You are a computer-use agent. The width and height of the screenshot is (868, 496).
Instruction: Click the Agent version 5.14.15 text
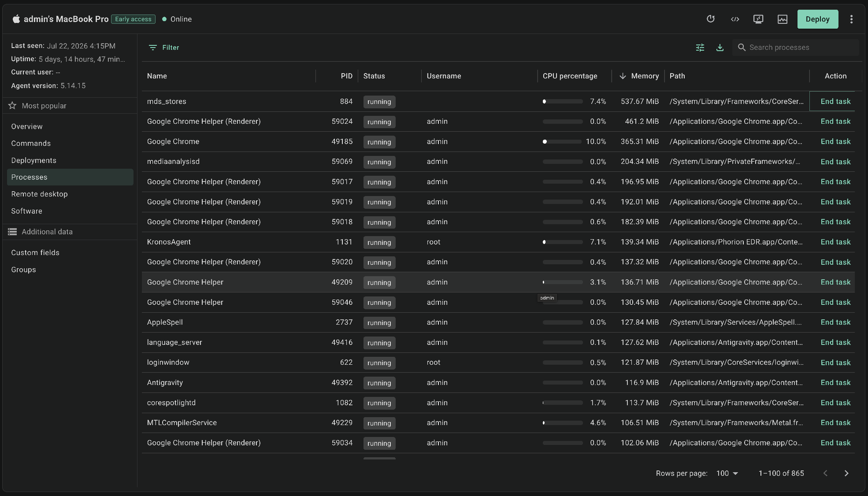48,85
